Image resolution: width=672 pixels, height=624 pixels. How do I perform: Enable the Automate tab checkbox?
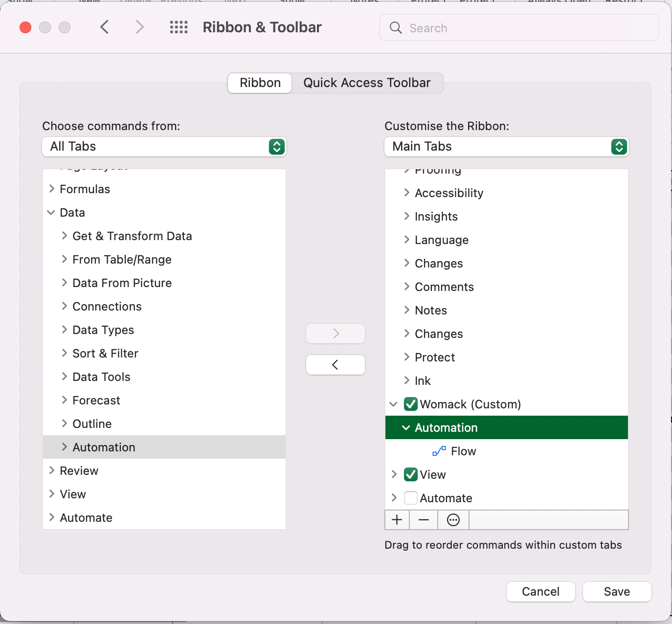coord(411,498)
